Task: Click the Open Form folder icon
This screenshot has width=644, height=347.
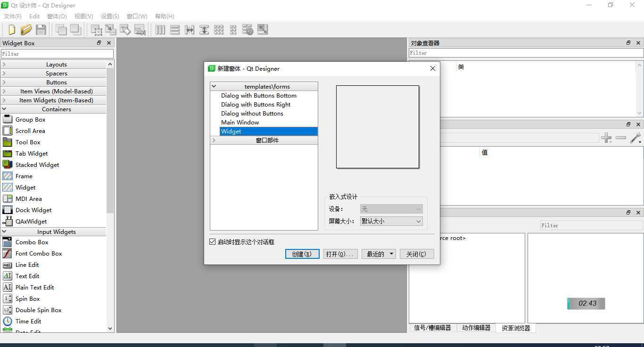Action: (26, 30)
